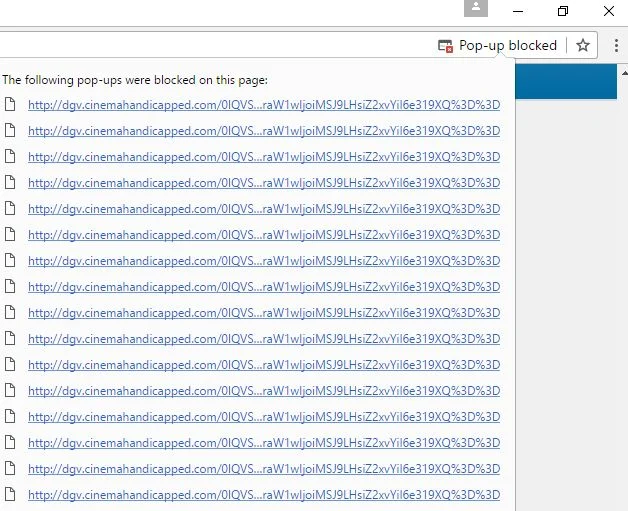This screenshot has height=511, width=628.
Task: Close the browser window
Action: tap(609, 11)
